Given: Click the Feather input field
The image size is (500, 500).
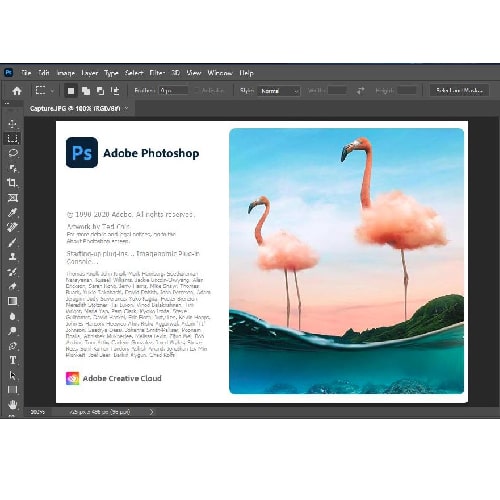Looking at the screenshot, I should 173,91.
